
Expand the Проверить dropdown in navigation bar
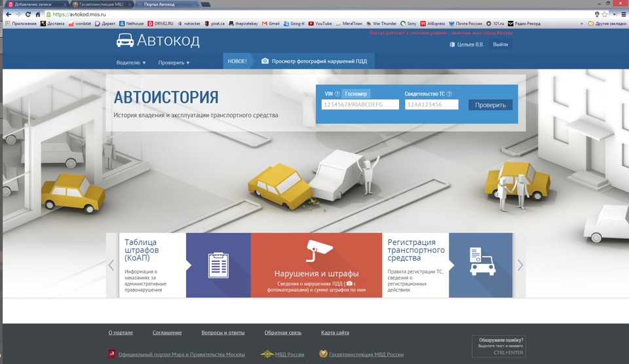[174, 63]
